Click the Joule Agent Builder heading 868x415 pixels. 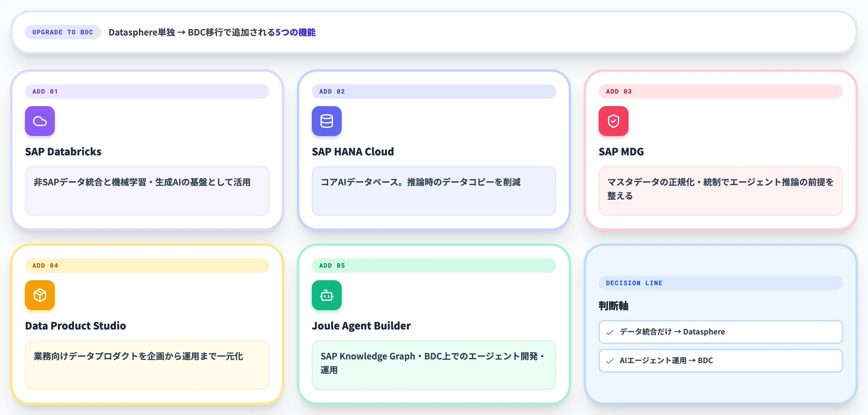coord(361,326)
